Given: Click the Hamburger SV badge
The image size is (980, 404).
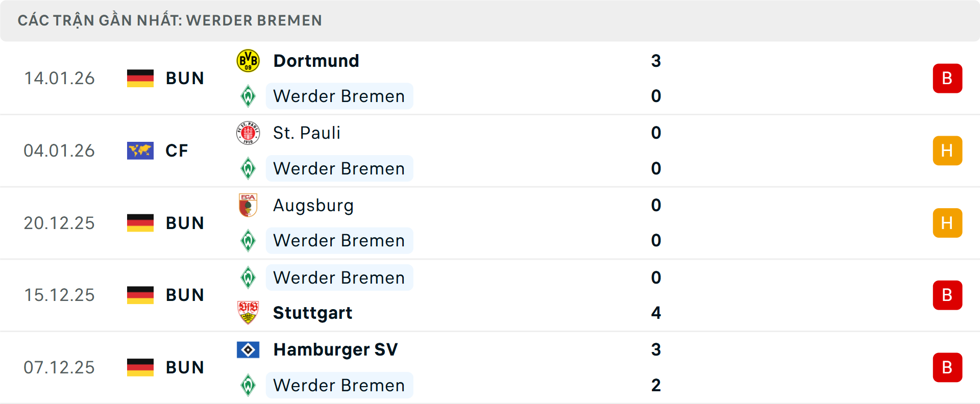Looking at the screenshot, I should coord(249,350).
